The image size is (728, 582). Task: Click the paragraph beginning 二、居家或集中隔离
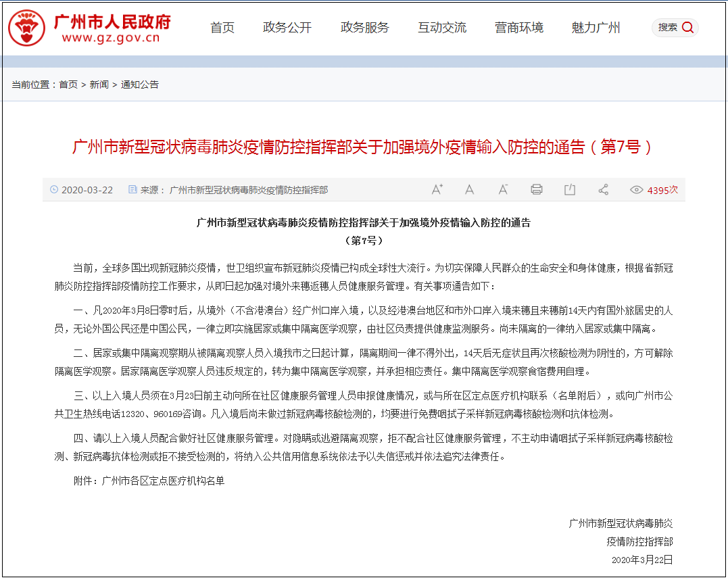click(x=364, y=362)
